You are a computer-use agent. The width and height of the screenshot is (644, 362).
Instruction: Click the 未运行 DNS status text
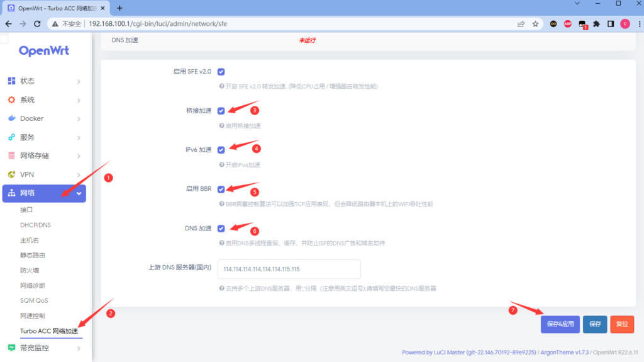[307, 40]
